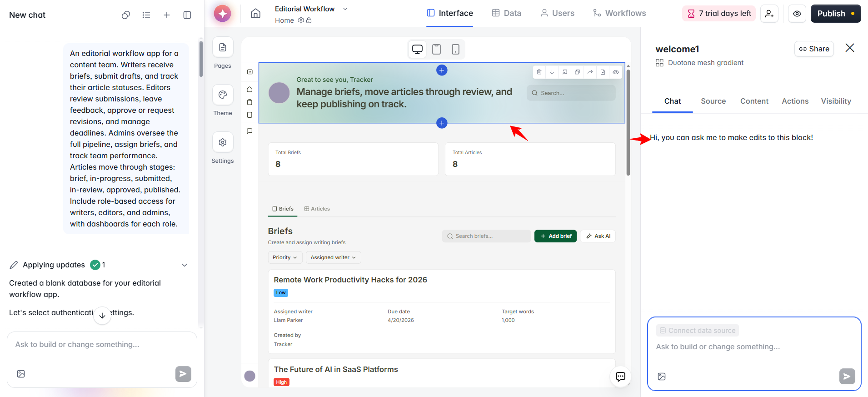Switch to mobile preview mode
This screenshot has width=868, height=397.
tap(455, 49)
